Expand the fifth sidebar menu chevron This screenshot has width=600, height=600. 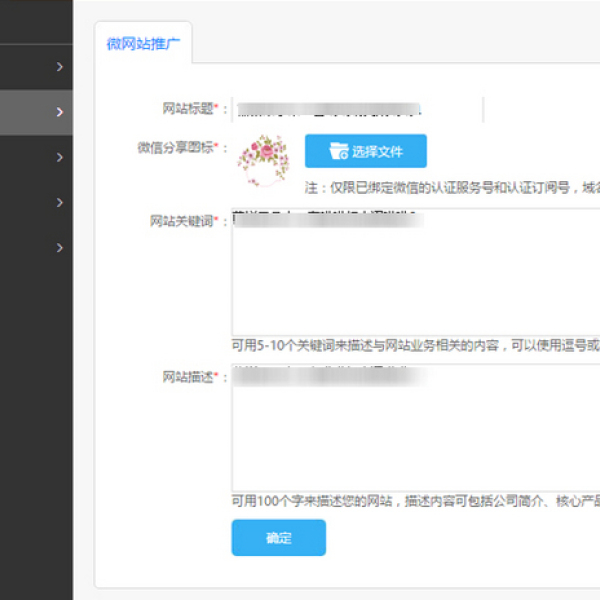click(60, 247)
